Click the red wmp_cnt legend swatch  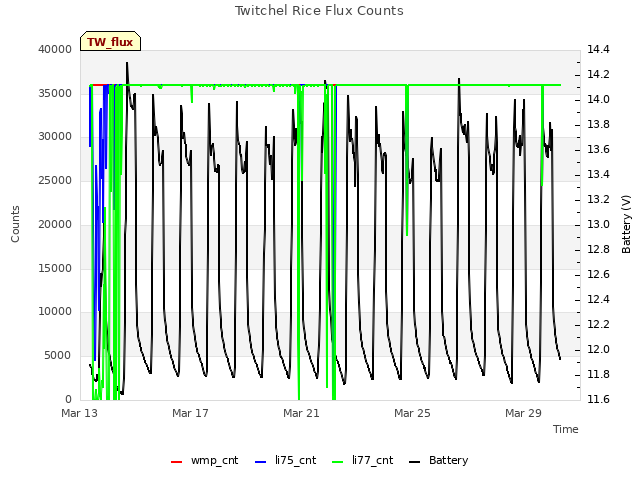(176, 462)
